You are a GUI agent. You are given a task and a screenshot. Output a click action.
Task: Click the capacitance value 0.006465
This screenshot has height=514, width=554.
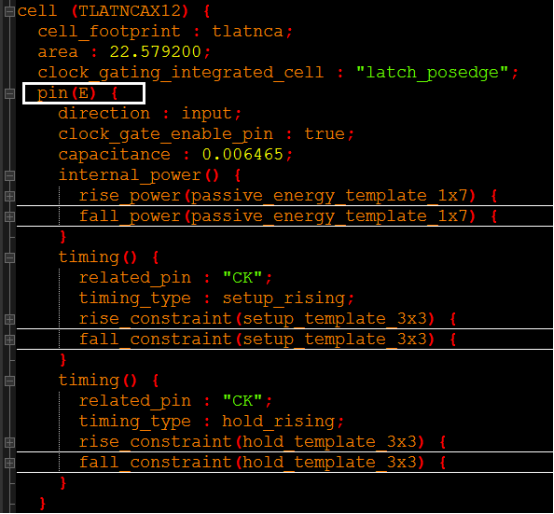coord(242,154)
